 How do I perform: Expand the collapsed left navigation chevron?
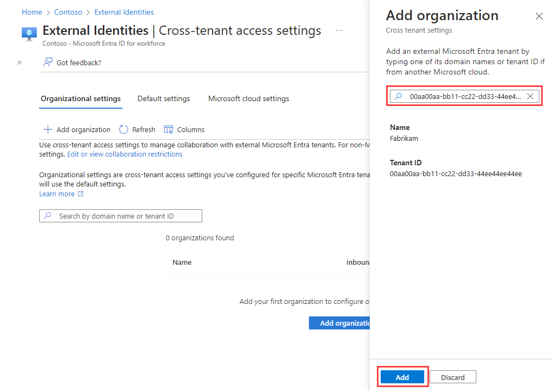[19, 63]
